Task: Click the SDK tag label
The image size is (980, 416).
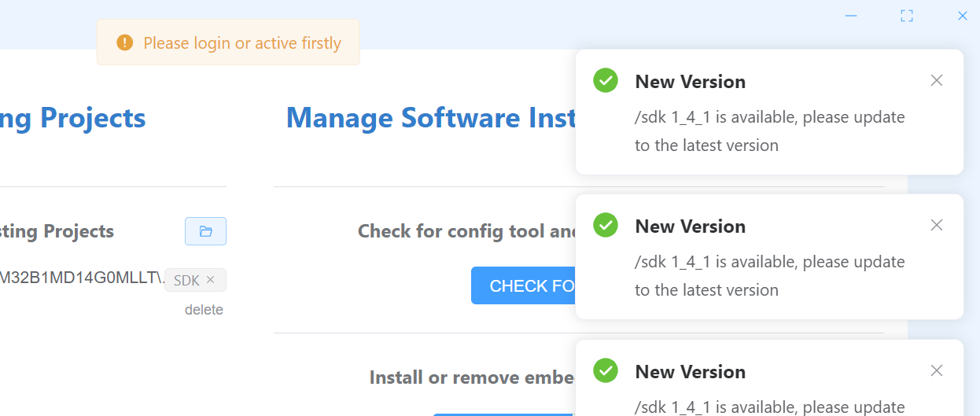Action: (x=186, y=280)
